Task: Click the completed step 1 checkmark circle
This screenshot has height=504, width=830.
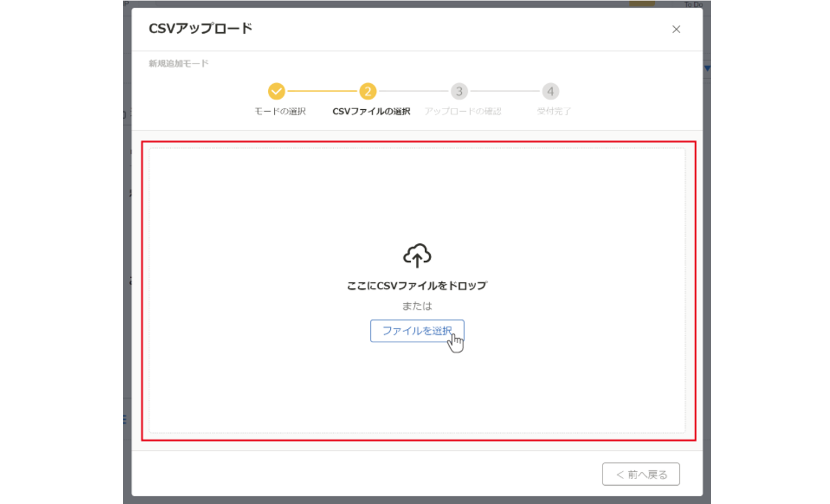Action: coord(276,91)
